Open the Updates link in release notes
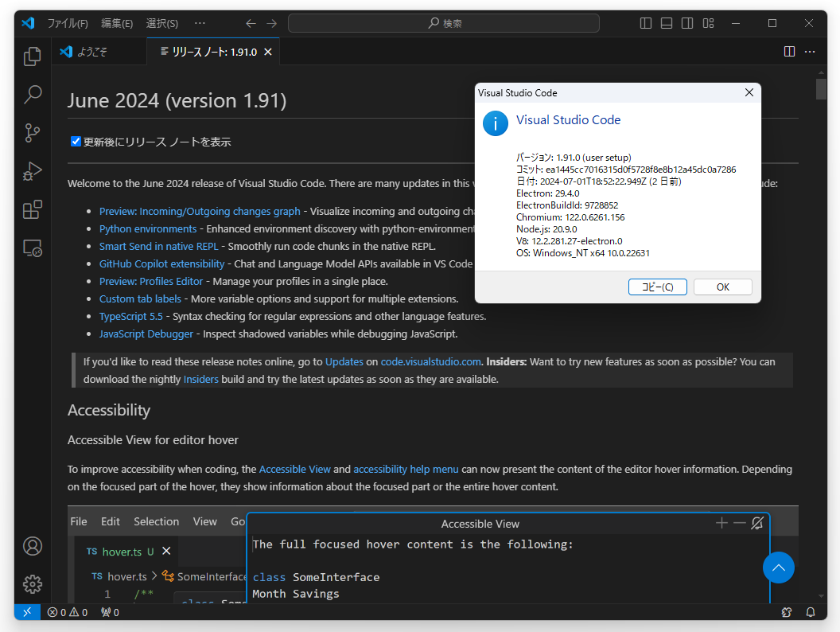Screen dimensions: 840x632 [344, 361]
